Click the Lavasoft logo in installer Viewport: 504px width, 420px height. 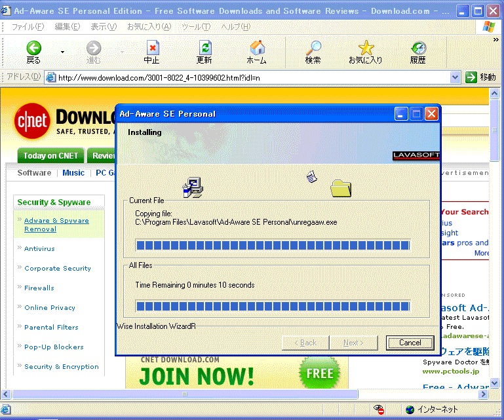click(416, 155)
